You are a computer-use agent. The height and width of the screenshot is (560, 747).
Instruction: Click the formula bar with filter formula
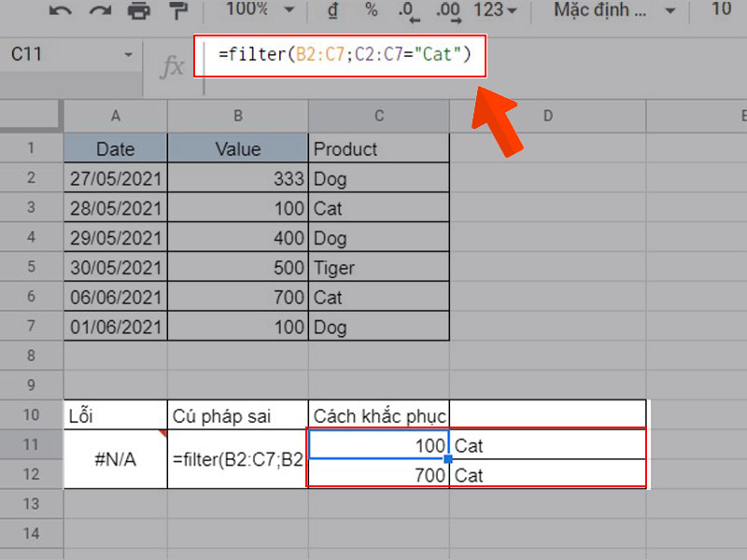[340, 56]
